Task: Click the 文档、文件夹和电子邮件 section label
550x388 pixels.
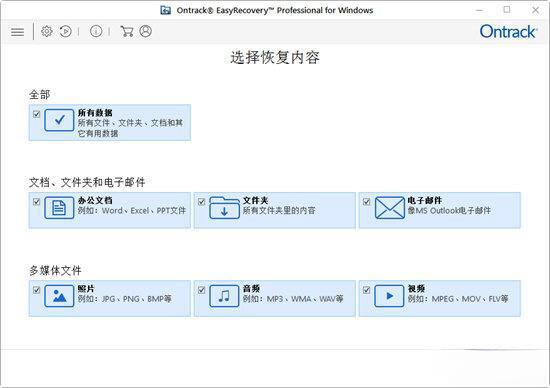Action: click(x=87, y=182)
